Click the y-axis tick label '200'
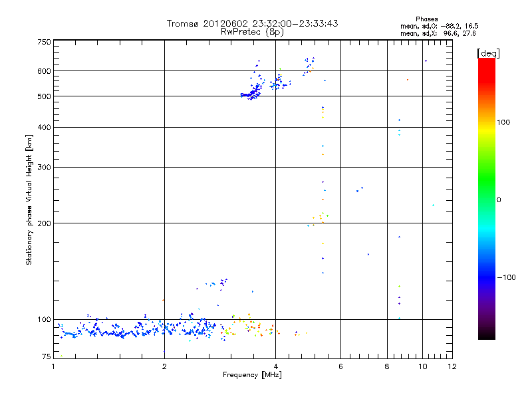 click(x=45, y=223)
